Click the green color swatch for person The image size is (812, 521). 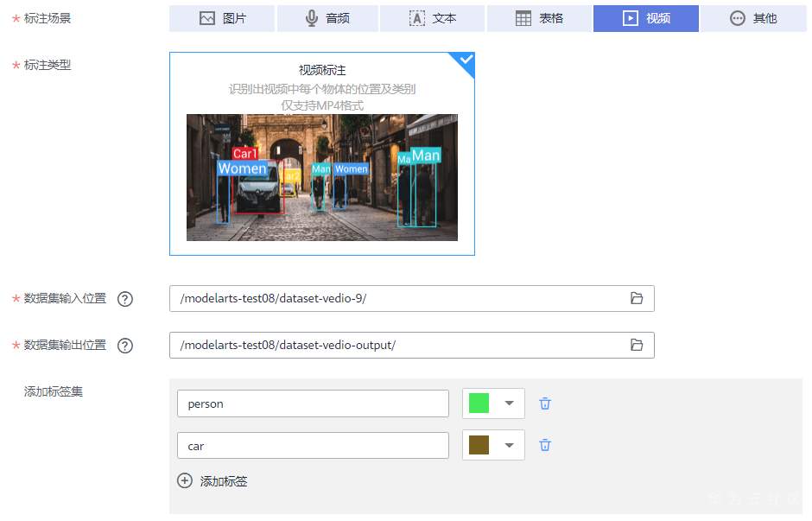[x=479, y=403]
